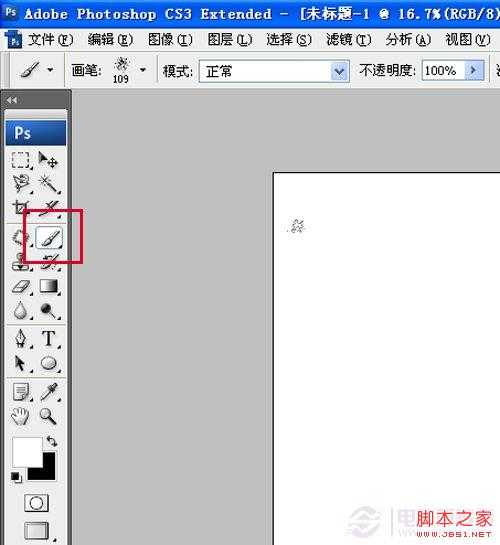The height and width of the screenshot is (545, 500).
Task: Open the tool preset picker arrow
Action: (50, 70)
